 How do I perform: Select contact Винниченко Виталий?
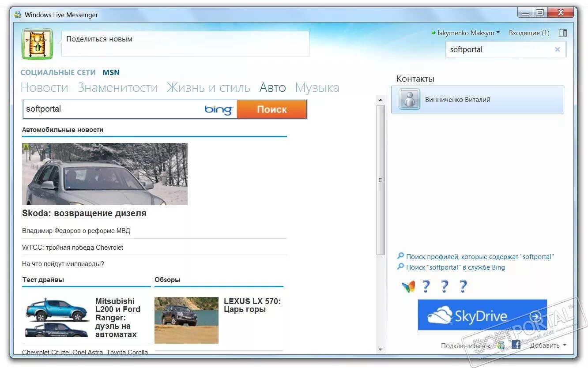point(458,99)
